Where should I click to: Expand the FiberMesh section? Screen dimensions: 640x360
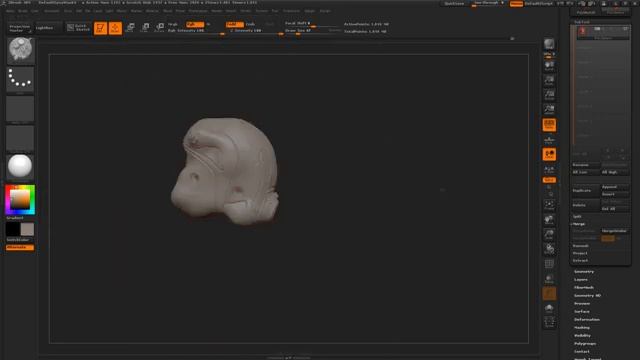click(584, 288)
